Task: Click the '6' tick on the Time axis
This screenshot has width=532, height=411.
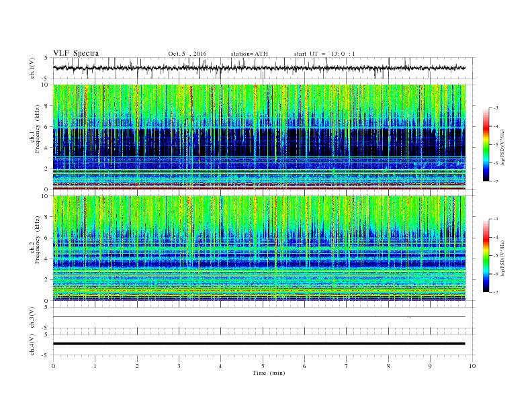Action: pyautogui.click(x=304, y=366)
